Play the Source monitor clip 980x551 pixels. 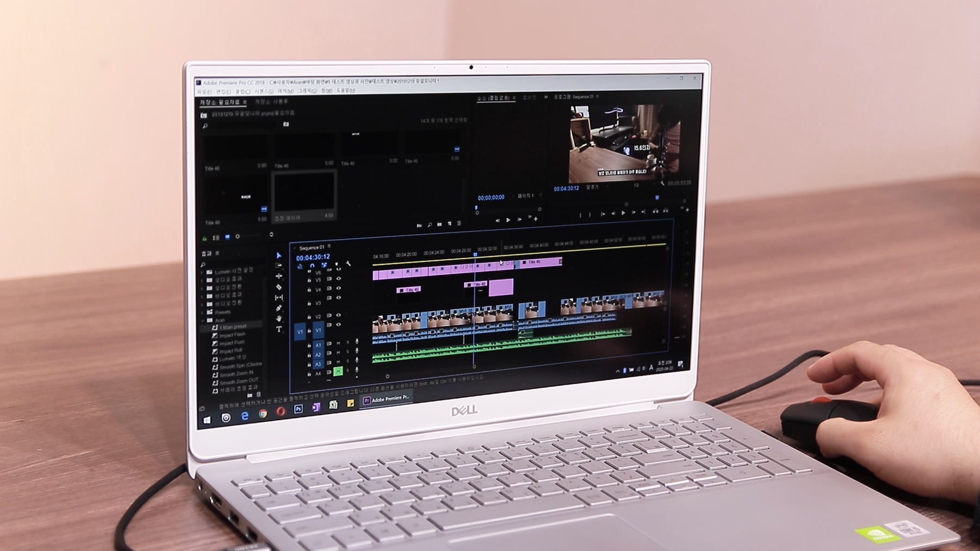(x=508, y=220)
